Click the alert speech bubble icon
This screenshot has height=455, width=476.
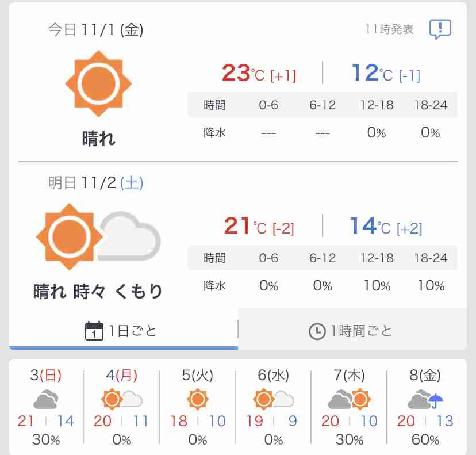tap(440, 29)
